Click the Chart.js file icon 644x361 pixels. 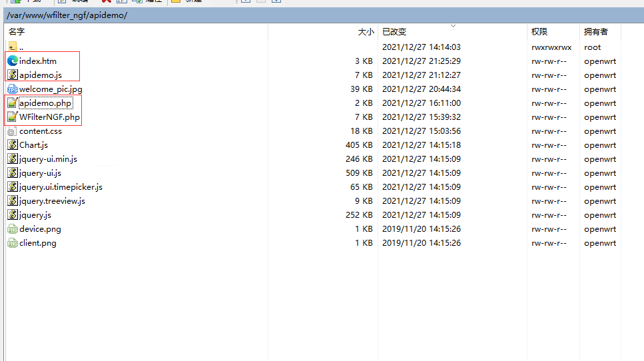click(12, 145)
